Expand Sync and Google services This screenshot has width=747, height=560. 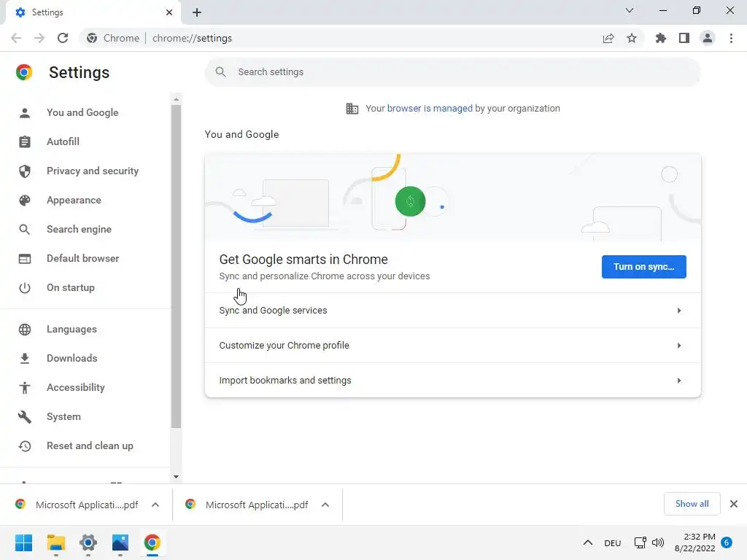point(452,311)
